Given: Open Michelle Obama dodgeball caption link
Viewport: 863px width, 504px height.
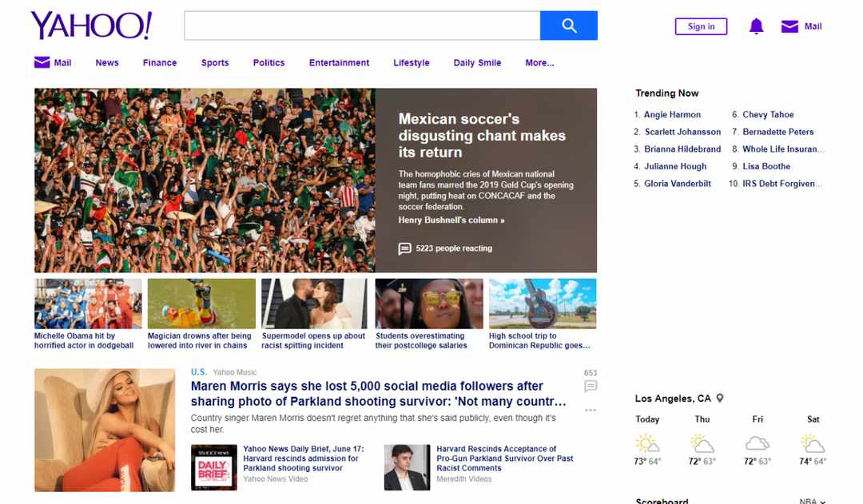Looking at the screenshot, I should pyautogui.click(x=84, y=340).
